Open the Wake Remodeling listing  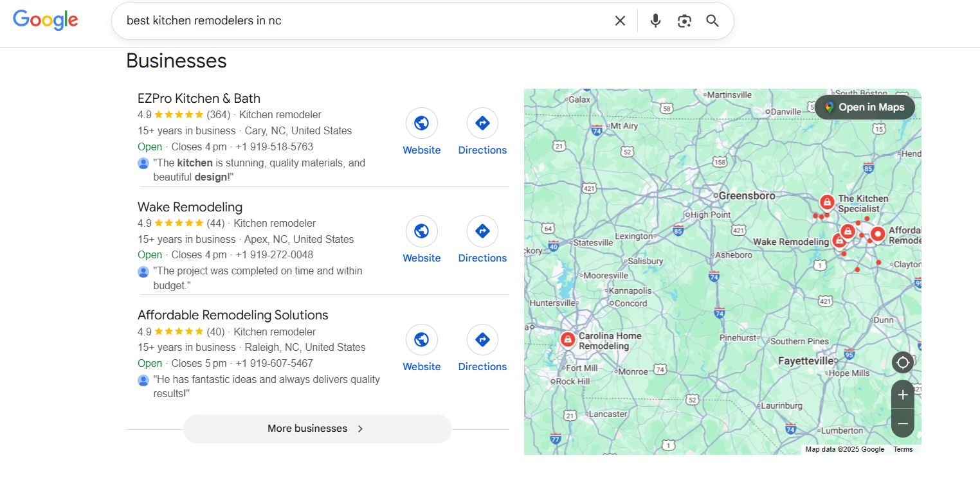190,207
